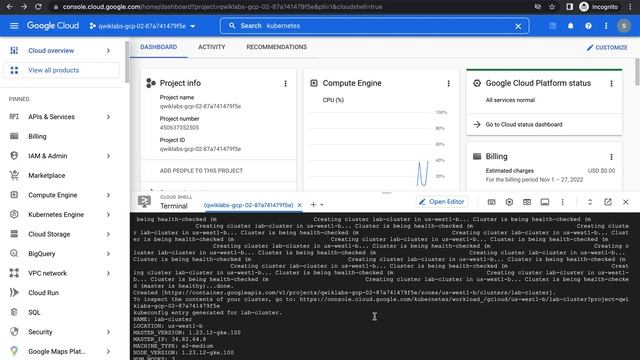Viewport: 640px width, 360px height.
Task: Open the notifications bell
Action: [x=570, y=26]
